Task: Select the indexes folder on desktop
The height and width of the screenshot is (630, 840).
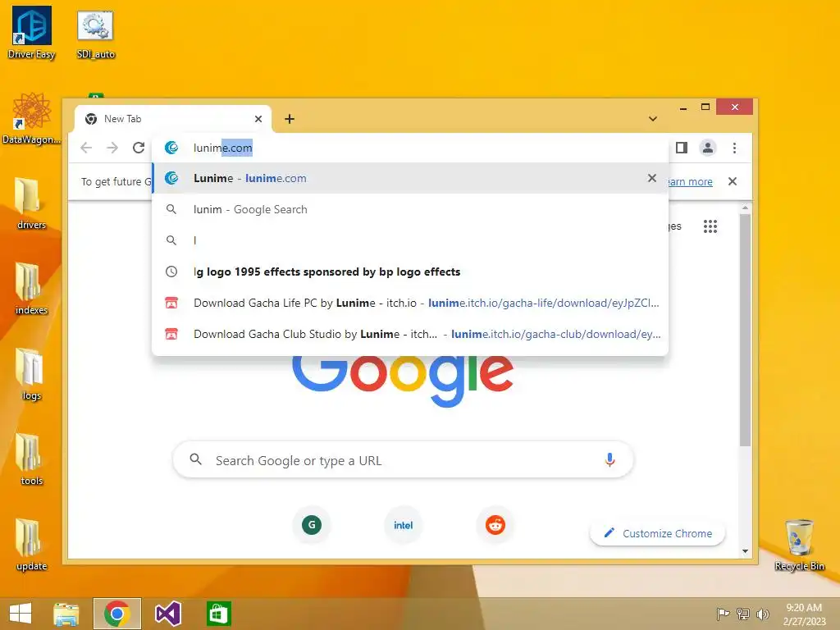Action: 31,289
